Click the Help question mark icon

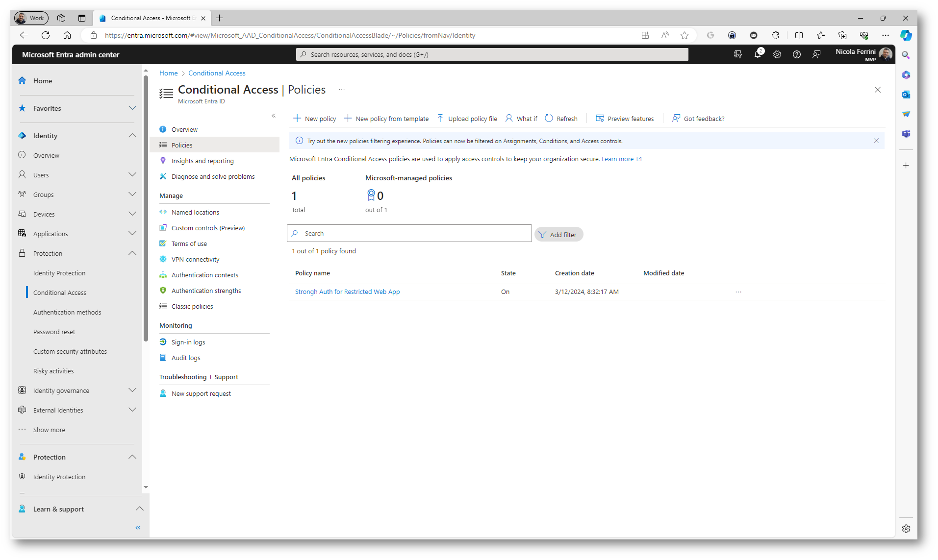(x=797, y=54)
